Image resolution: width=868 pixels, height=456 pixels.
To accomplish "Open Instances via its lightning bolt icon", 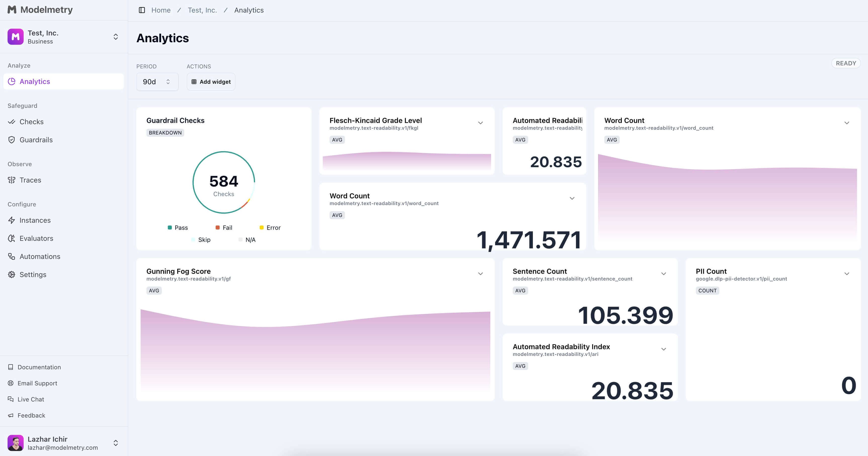I will (x=12, y=220).
